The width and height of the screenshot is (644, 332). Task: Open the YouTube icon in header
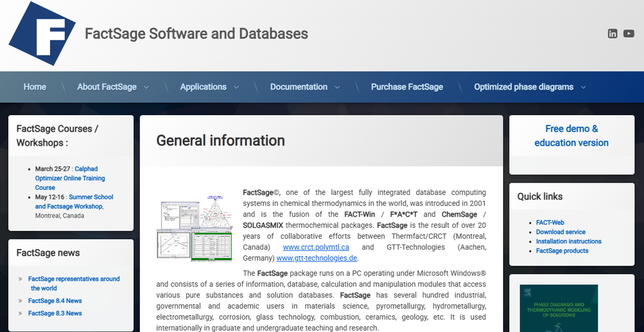pyautogui.click(x=629, y=33)
